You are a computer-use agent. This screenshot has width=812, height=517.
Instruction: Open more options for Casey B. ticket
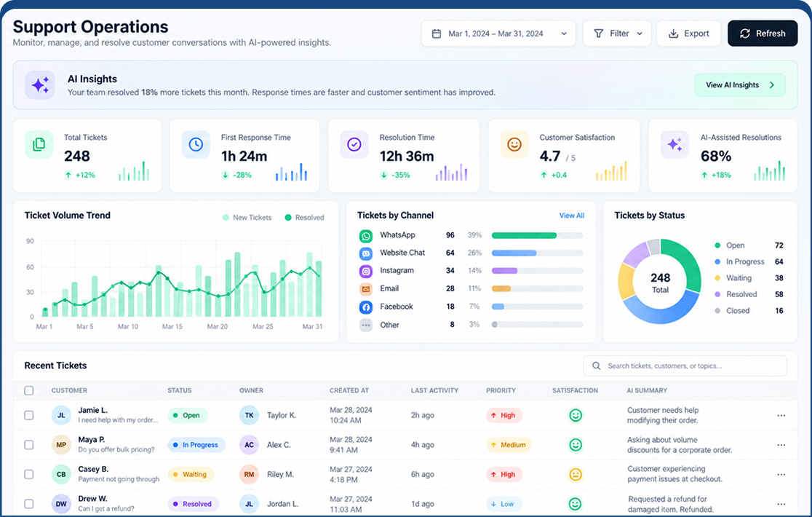pyautogui.click(x=781, y=475)
